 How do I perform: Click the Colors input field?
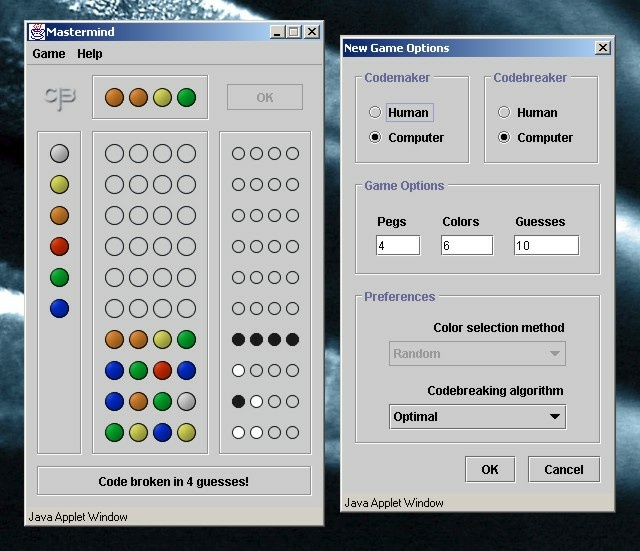(467, 245)
